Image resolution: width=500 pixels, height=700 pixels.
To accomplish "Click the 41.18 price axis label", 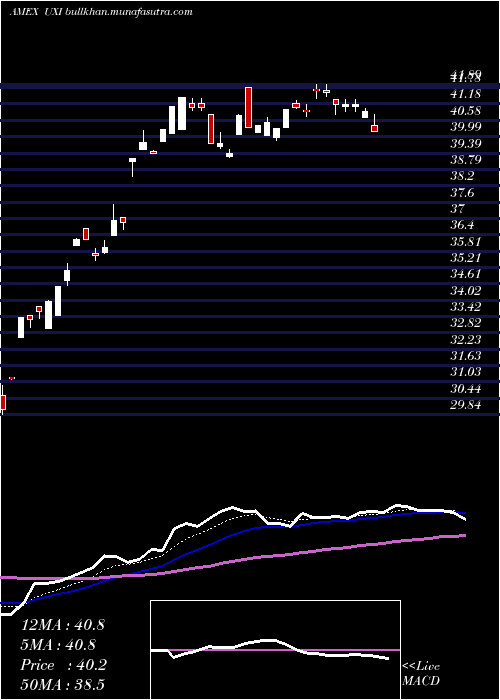I will tap(465, 93).
